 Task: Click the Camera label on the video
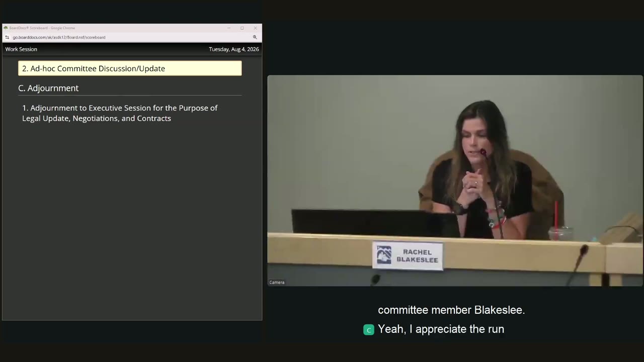[277, 283]
